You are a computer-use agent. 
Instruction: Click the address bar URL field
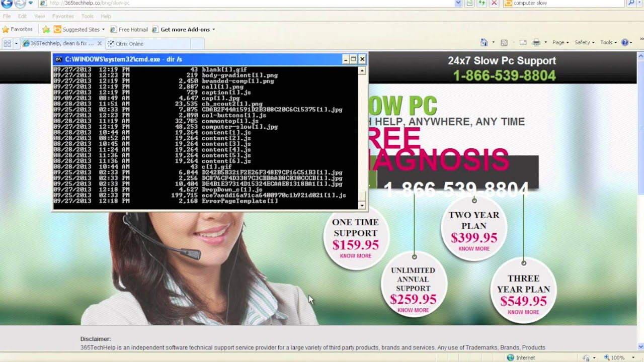[246, 3]
